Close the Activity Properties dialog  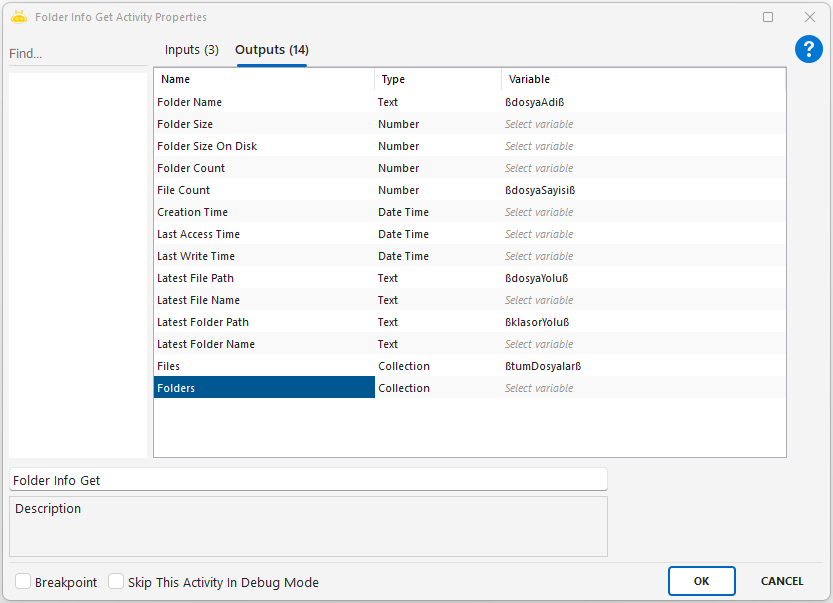point(809,17)
